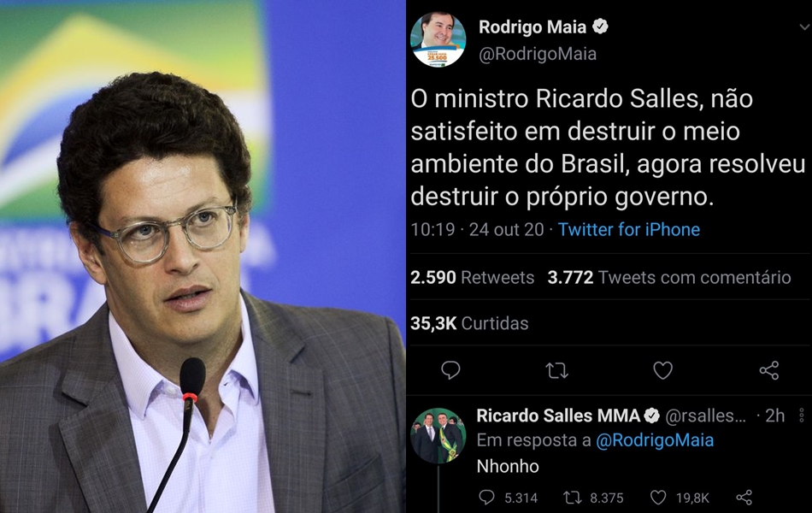Retweet Ricardo Salles' Nhonho reply
The height and width of the screenshot is (513, 812).
click(593, 498)
